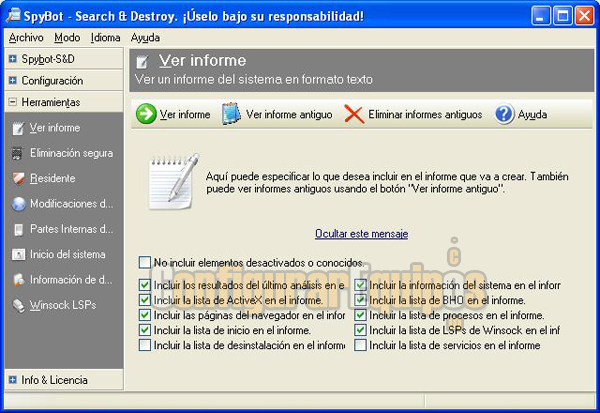
Task: Expand the Configuración section plus box
Action: coord(13,80)
